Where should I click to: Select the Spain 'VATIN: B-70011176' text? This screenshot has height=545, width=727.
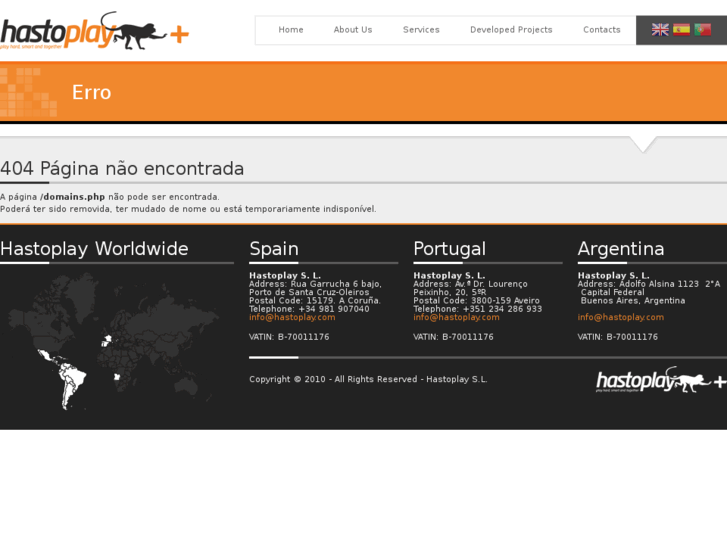tap(289, 337)
